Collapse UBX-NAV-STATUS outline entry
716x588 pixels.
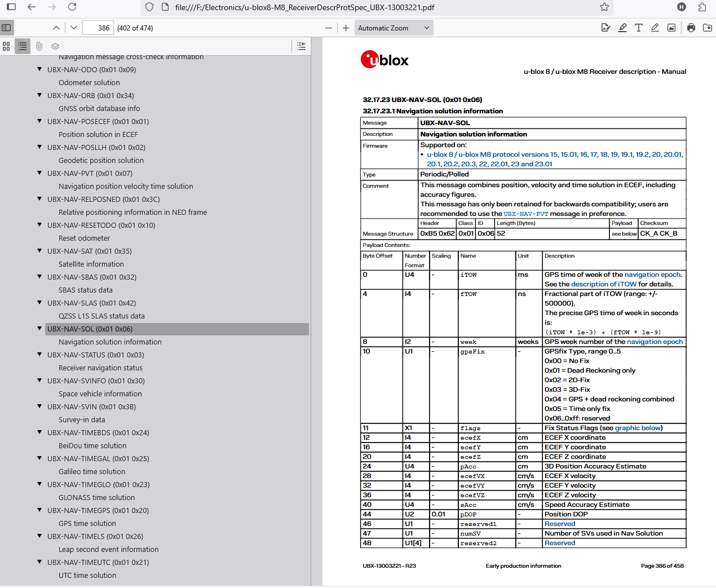[39, 355]
